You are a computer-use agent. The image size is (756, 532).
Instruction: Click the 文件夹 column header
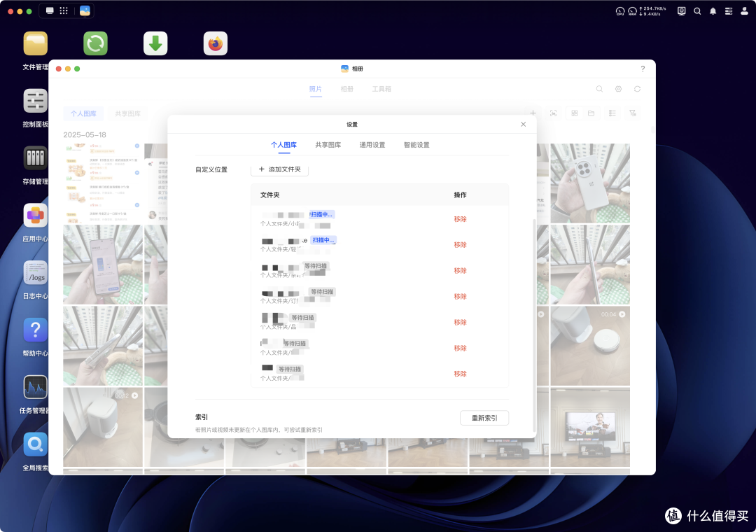[270, 195]
